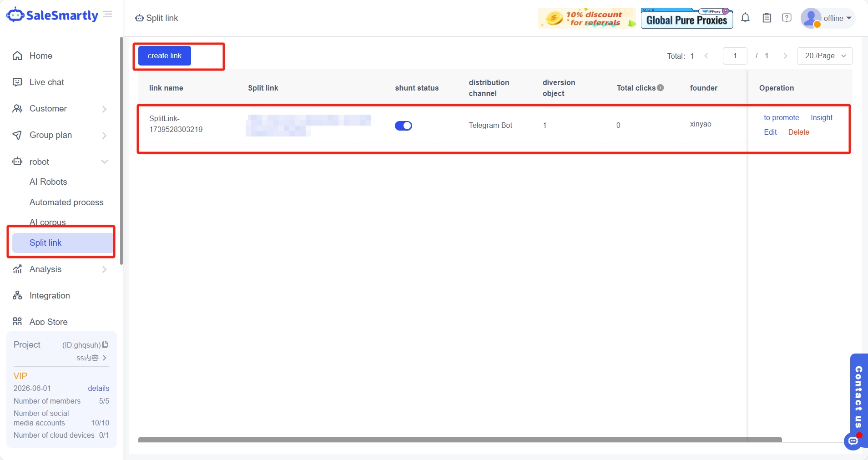Screen dimensions: 868x460
Task: Open the Contact us chat bubble icon
Action: pyautogui.click(x=853, y=441)
